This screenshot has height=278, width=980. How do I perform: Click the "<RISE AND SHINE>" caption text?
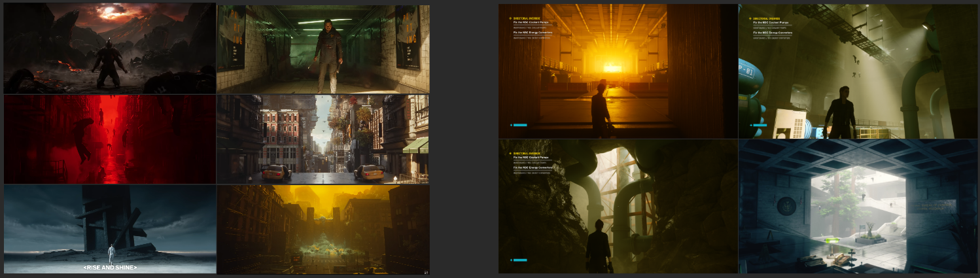coord(110,268)
